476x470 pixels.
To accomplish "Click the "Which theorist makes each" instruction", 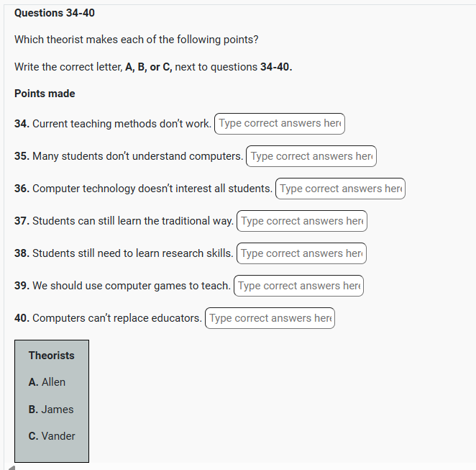I will pyautogui.click(x=136, y=40).
